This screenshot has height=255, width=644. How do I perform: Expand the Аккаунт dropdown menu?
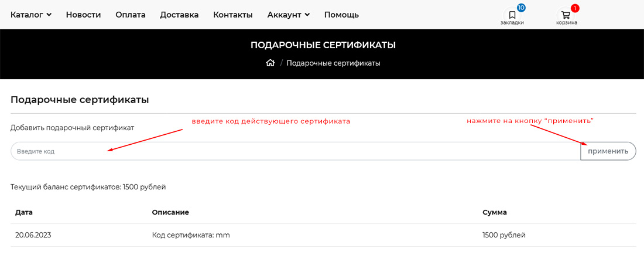pyautogui.click(x=288, y=15)
